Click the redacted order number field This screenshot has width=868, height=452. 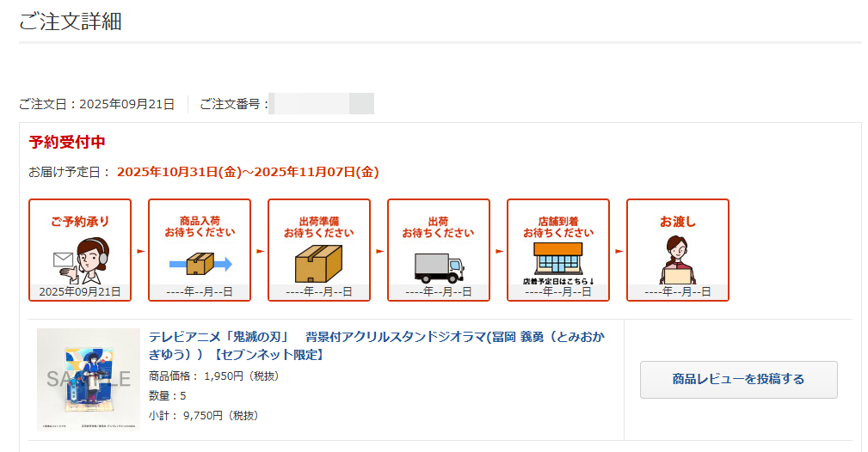point(322,104)
